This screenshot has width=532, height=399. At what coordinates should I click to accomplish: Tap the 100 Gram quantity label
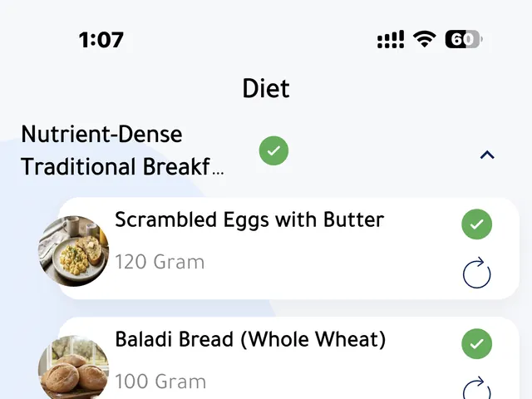[160, 382]
